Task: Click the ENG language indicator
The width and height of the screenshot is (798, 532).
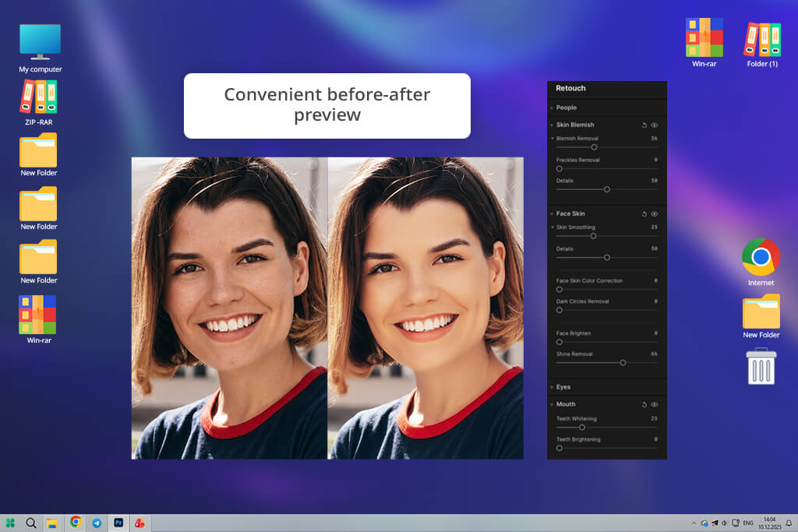Action: (748, 523)
